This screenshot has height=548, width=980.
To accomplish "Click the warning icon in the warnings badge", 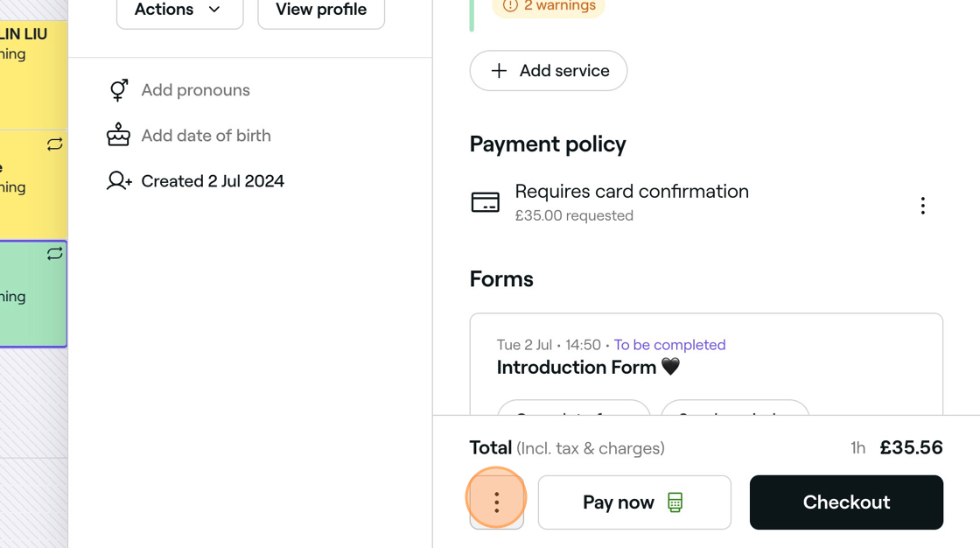I will point(510,6).
